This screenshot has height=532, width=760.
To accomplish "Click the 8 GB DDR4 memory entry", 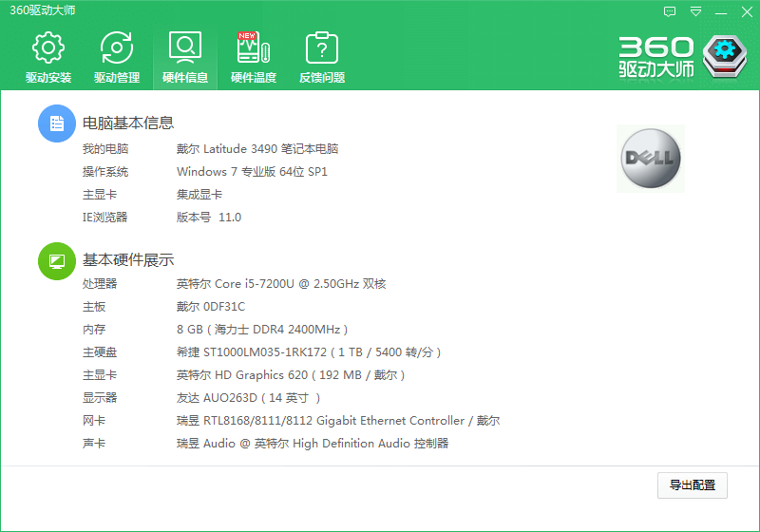I will pos(262,330).
